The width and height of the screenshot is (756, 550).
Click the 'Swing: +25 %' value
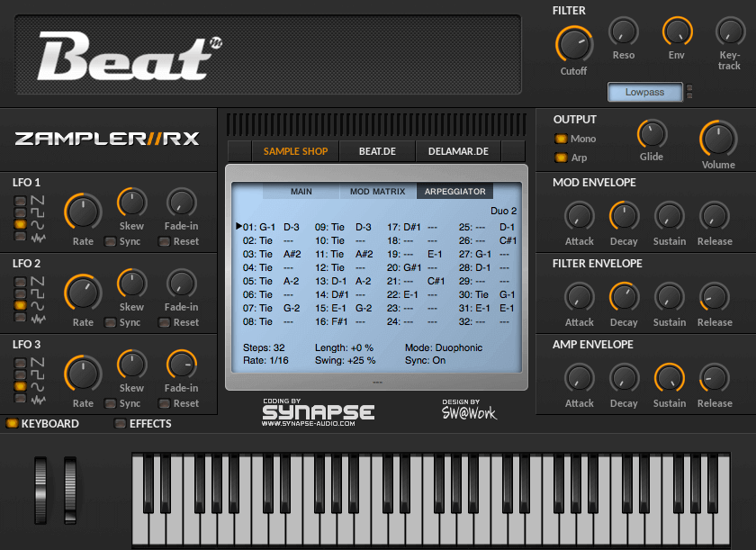coord(346,360)
